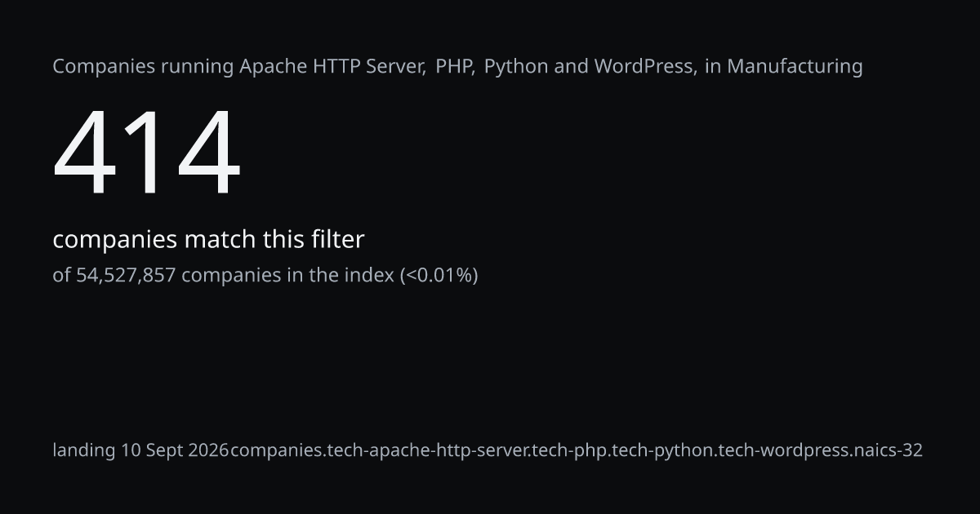This screenshot has width=980, height=514.
Task: Click the 'Companies running' heading start
Action: (143, 67)
